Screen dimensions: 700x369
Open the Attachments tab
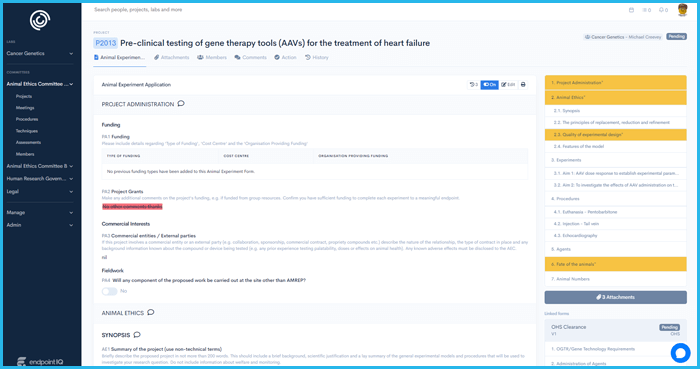pos(172,58)
